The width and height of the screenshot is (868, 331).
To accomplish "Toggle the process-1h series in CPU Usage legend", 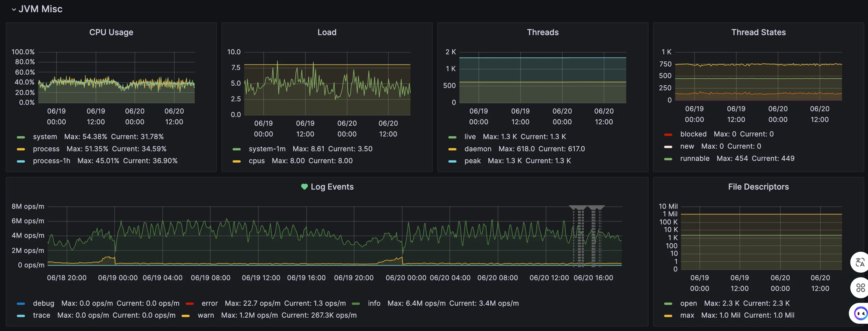I will pyautogui.click(x=52, y=161).
